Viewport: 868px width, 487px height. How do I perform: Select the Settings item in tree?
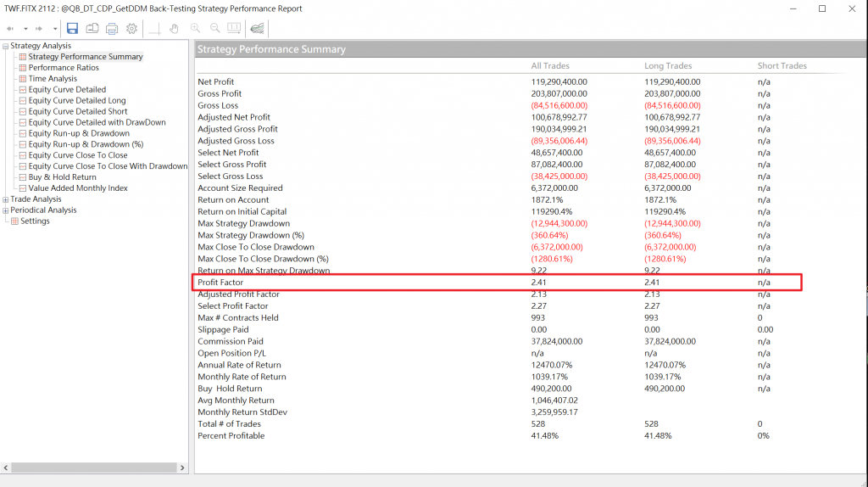[x=35, y=221]
